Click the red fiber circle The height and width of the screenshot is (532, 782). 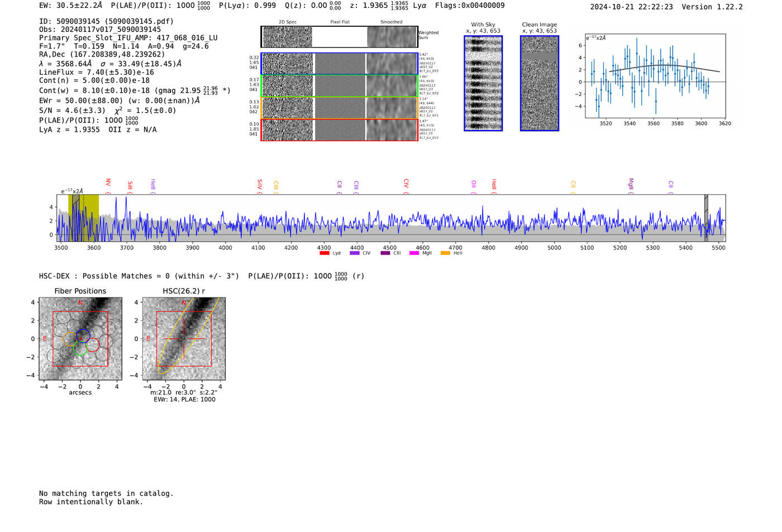pos(92,344)
